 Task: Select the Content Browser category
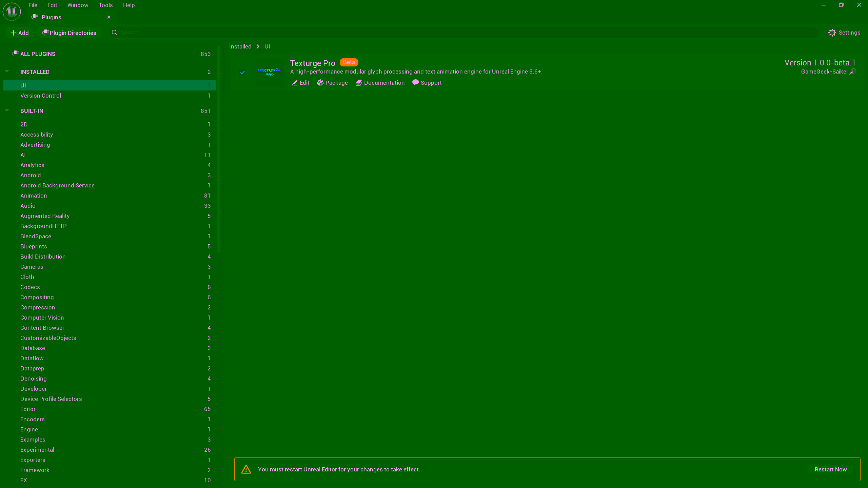pos(110,328)
